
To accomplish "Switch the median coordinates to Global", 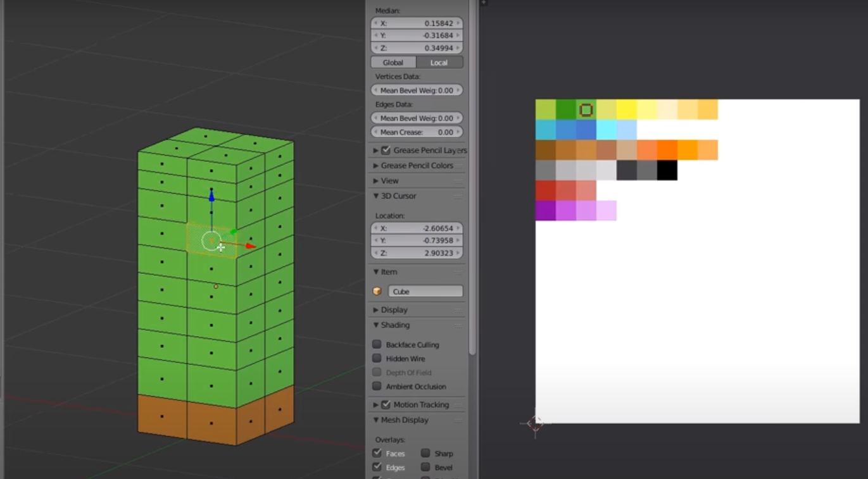I will click(x=393, y=62).
